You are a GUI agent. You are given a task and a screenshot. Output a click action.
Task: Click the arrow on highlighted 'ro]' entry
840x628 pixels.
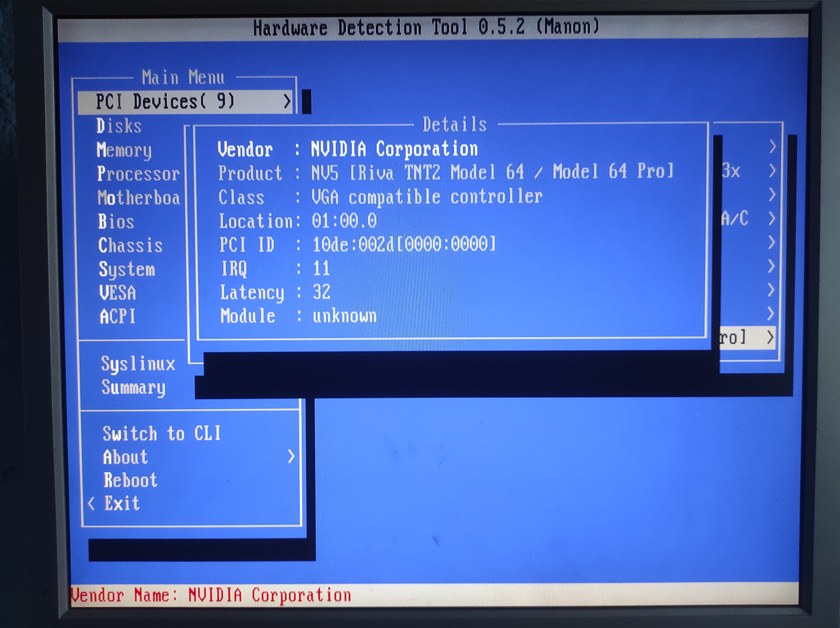pyautogui.click(x=770, y=338)
